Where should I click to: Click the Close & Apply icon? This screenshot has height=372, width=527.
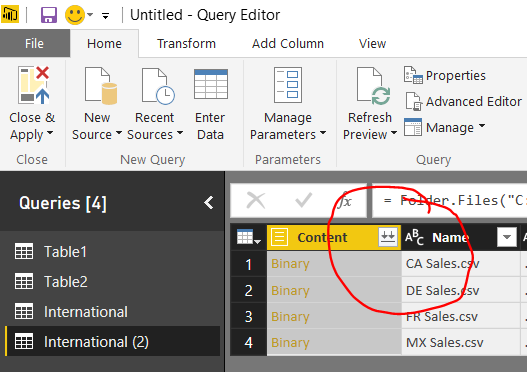[33, 85]
